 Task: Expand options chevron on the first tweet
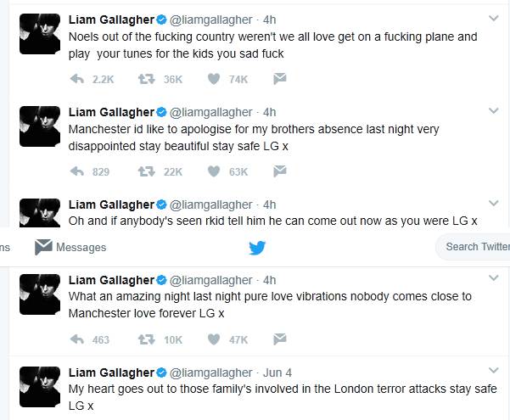pyautogui.click(x=493, y=18)
